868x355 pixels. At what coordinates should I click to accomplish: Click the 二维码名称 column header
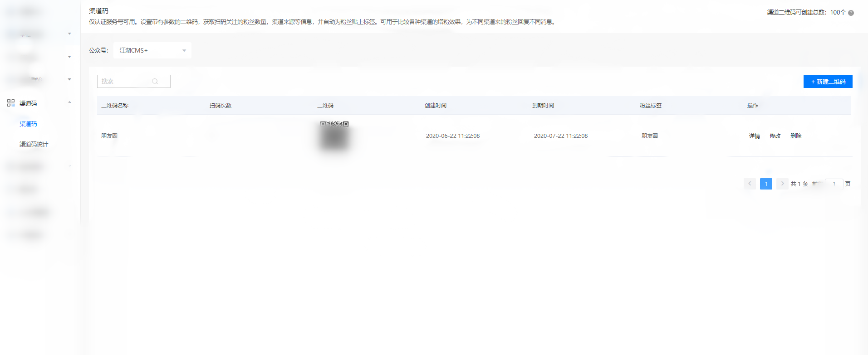tap(115, 105)
